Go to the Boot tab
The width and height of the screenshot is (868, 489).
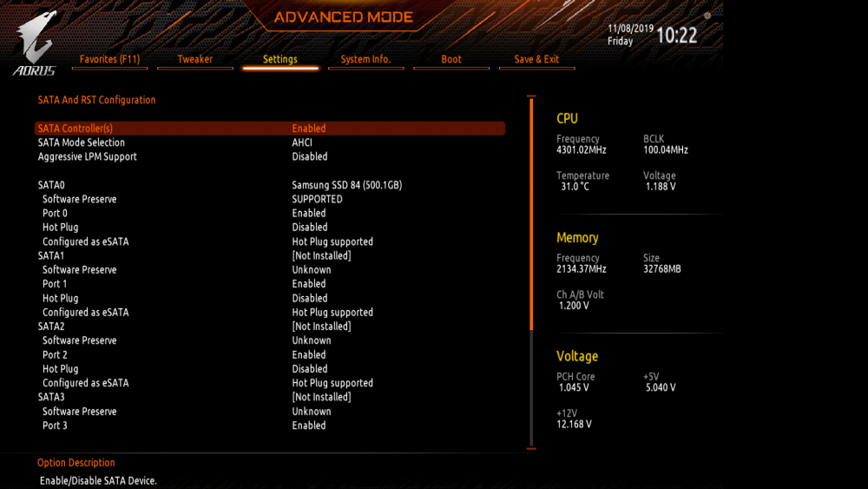[451, 59]
